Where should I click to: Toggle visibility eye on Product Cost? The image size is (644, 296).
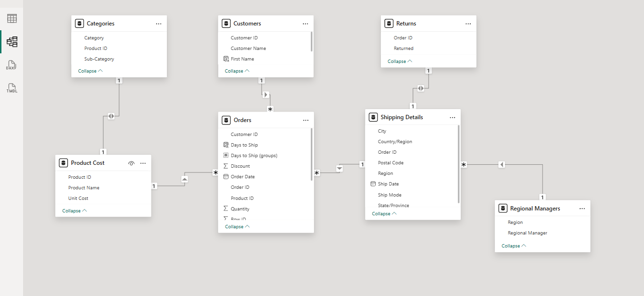click(131, 163)
